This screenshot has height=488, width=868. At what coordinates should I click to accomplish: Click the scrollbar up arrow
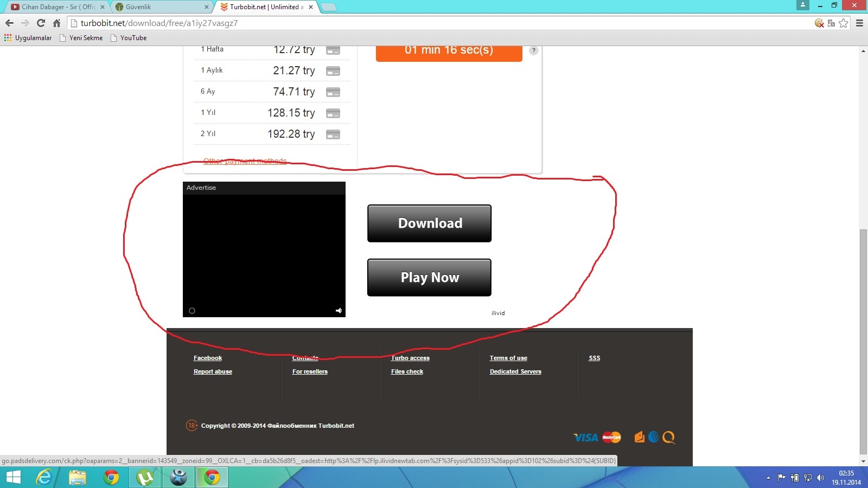point(863,50)
